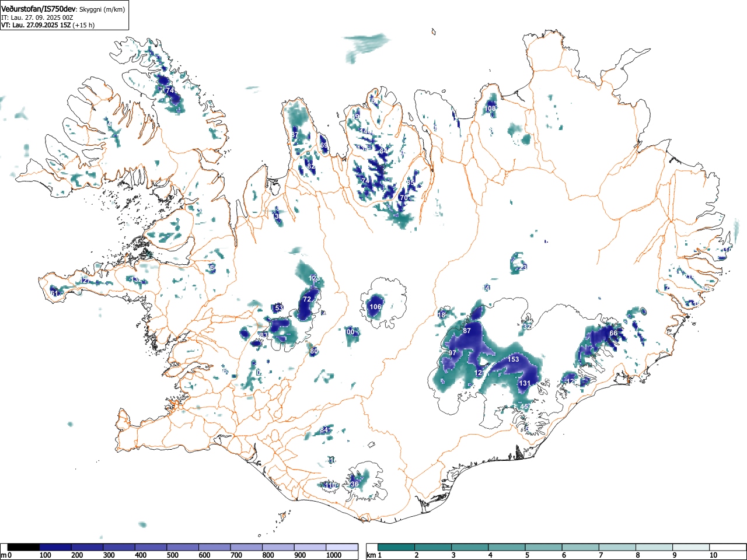Click the visibility value 18 on the map
The width and height of the screenshot is (747, 560).
(442, 315)
